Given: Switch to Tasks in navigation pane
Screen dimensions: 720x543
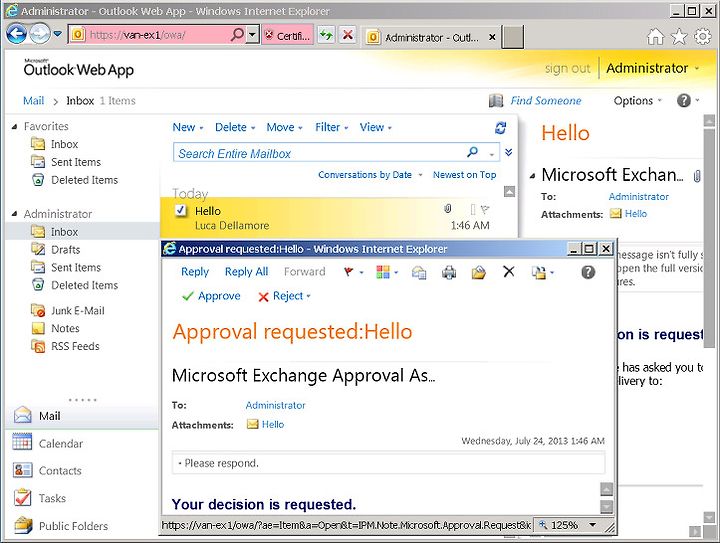Looking at the screenshot, I should click(x=52, y=498).
